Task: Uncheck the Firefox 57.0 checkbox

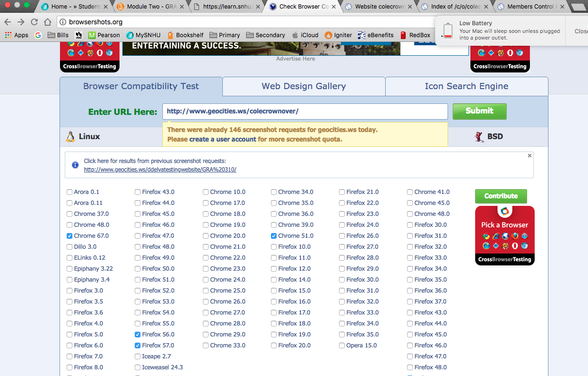Action: point(138,346)
